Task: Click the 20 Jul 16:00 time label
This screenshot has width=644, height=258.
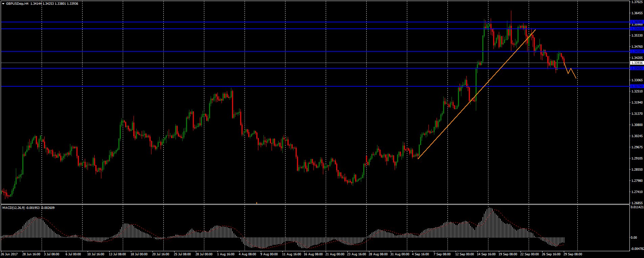Action: (160, 254)
